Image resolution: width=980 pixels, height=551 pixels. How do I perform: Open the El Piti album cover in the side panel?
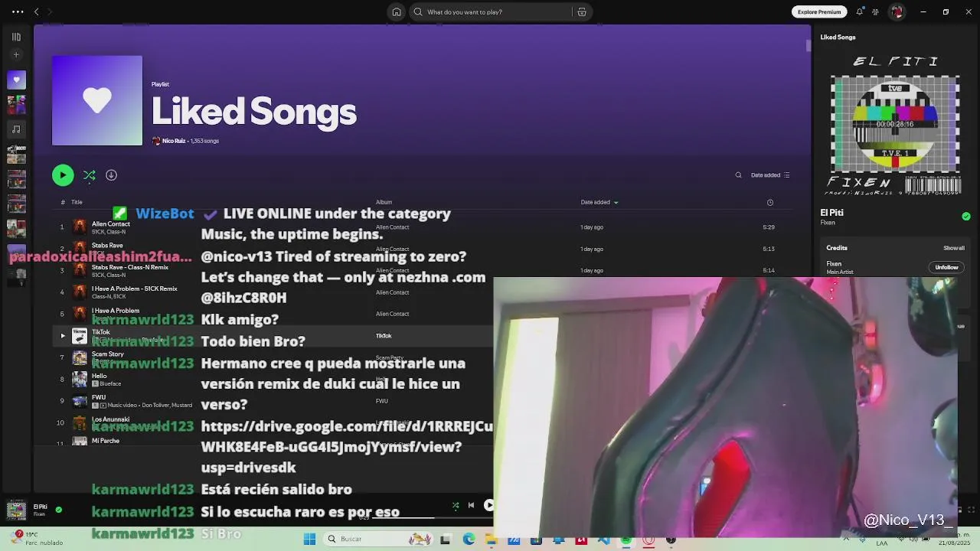pos(895,123)
